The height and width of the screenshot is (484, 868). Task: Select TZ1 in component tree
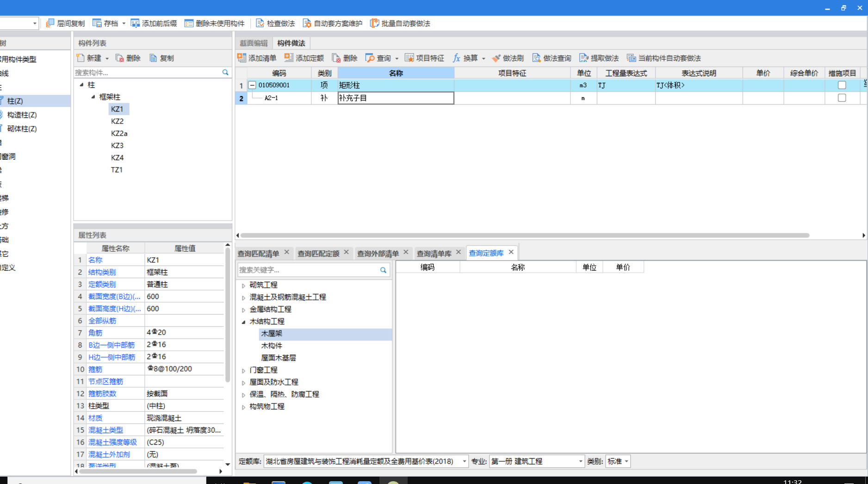pos(117,170)
